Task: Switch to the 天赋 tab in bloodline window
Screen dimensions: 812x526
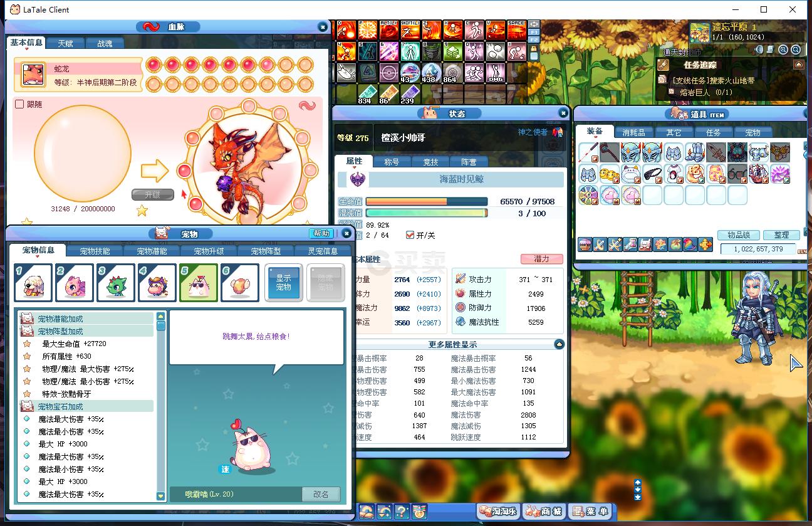Action: pos(65,43)
